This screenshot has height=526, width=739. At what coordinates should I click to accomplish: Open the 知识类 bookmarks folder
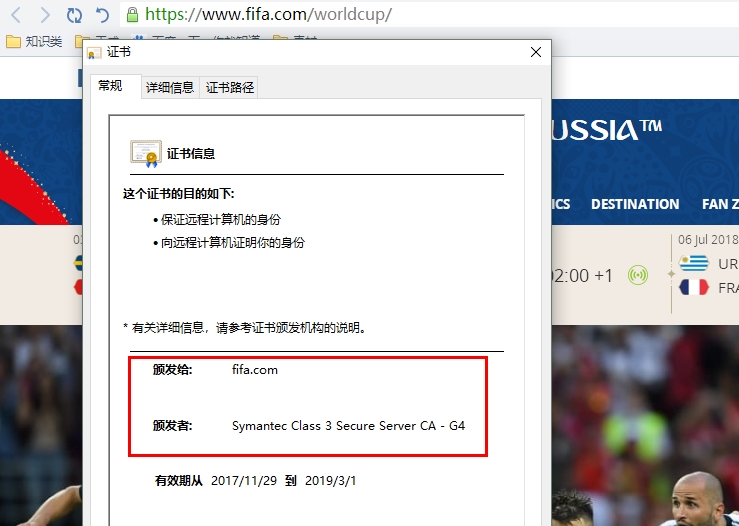(x=34, y=41)
